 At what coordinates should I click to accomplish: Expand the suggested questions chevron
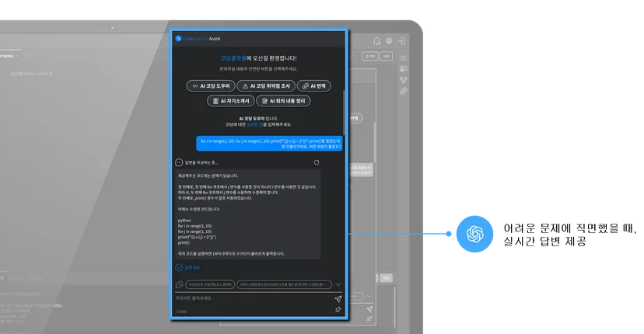click(x=338, y=284)
